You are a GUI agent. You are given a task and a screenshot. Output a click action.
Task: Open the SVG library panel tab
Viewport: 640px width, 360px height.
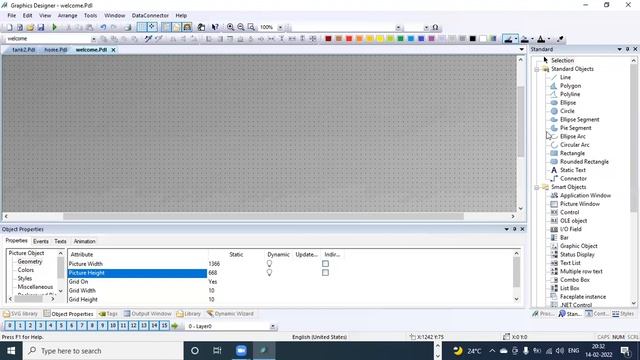coord(20,313)
